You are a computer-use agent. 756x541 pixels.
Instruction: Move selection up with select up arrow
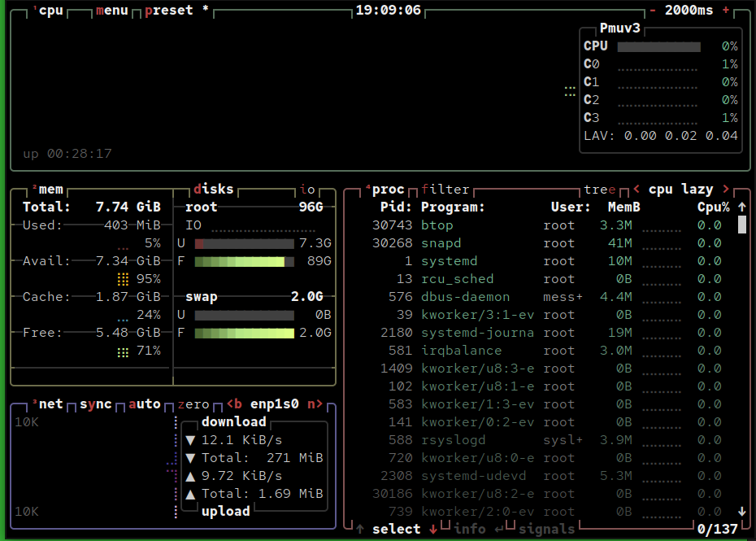click(x=359, y=530)
